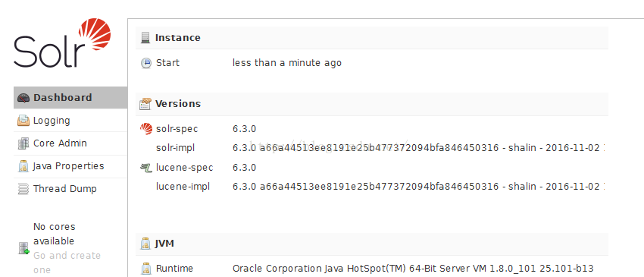Click the Dashboard gauge icon
644x277 pixels.
(23, 98)
